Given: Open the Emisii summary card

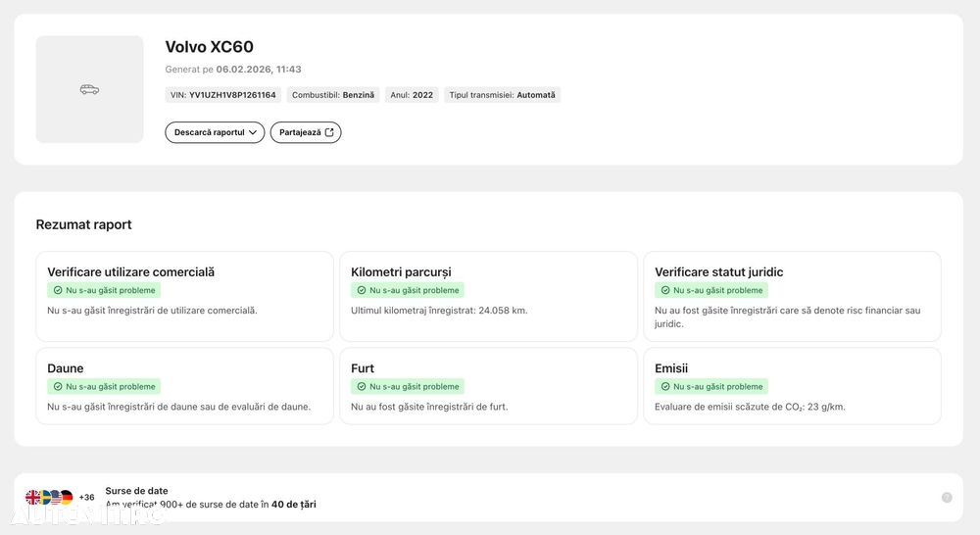Looking at the screenshot, I should pos(792,386).
